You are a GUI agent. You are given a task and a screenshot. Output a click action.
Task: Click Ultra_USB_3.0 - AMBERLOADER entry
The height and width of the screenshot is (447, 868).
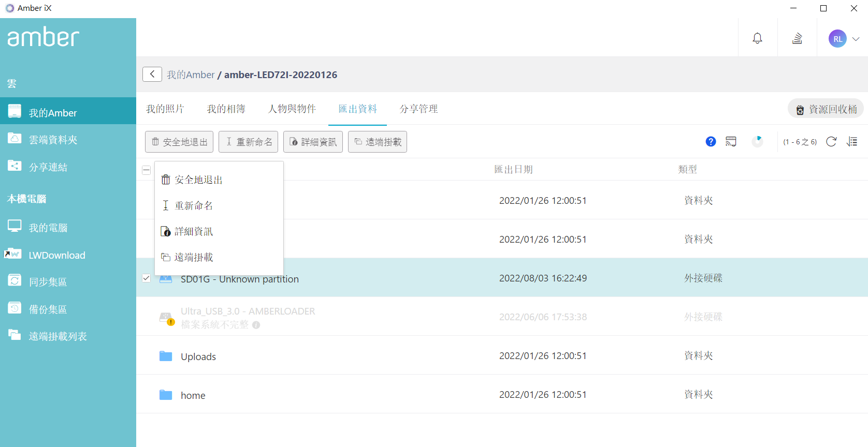248,311
